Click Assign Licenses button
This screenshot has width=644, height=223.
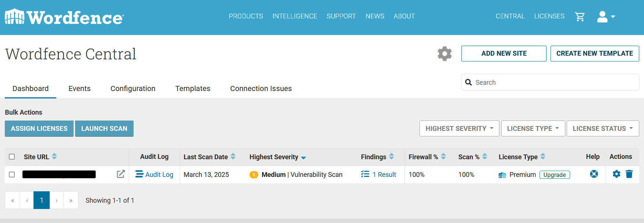click(x=39, y=129)
